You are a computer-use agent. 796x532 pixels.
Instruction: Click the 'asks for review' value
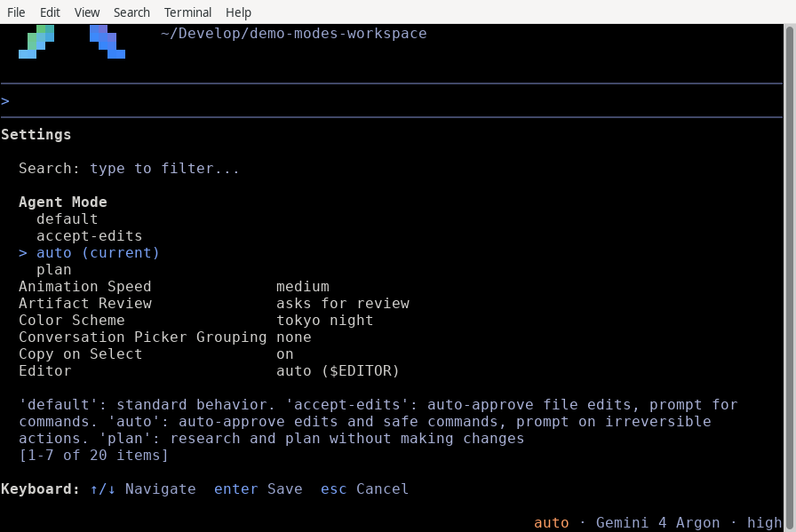(x=343, y=304)
